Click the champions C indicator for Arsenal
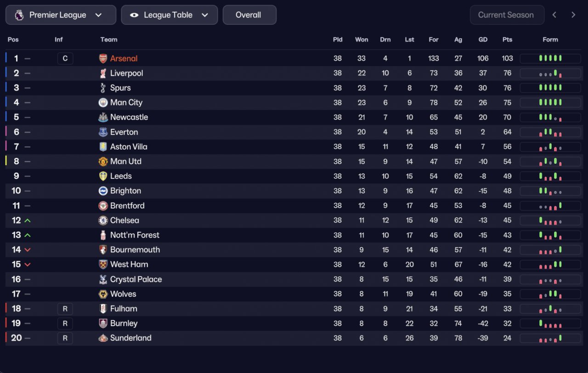 65,59
